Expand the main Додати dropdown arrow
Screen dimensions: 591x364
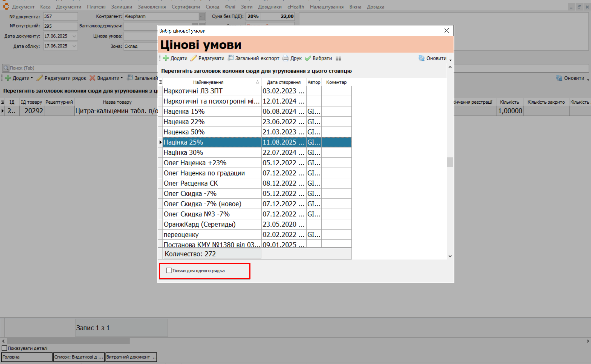32,78
